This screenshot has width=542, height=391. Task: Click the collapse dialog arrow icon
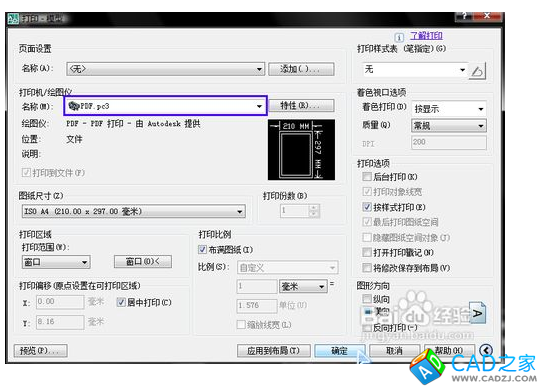point(486,350)
